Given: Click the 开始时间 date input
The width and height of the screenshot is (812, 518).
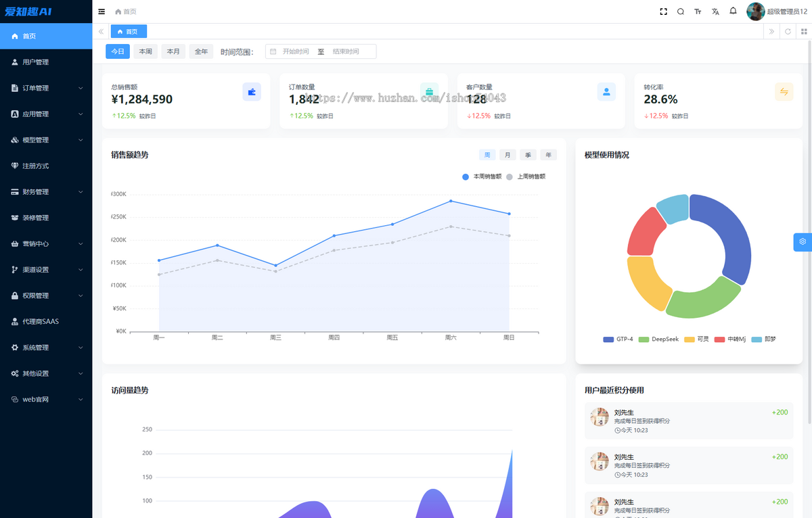Looking at the screenshot, I should [x=296, y=51].
